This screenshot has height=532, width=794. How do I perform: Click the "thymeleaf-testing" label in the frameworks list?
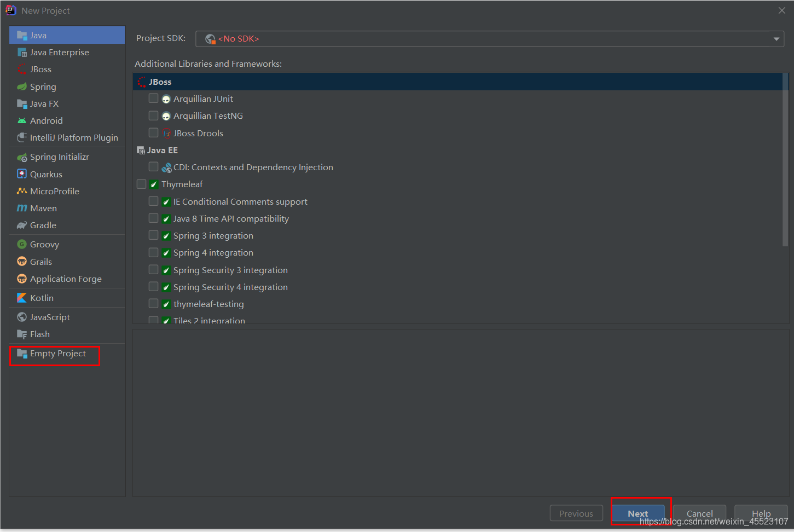[208, 304]
